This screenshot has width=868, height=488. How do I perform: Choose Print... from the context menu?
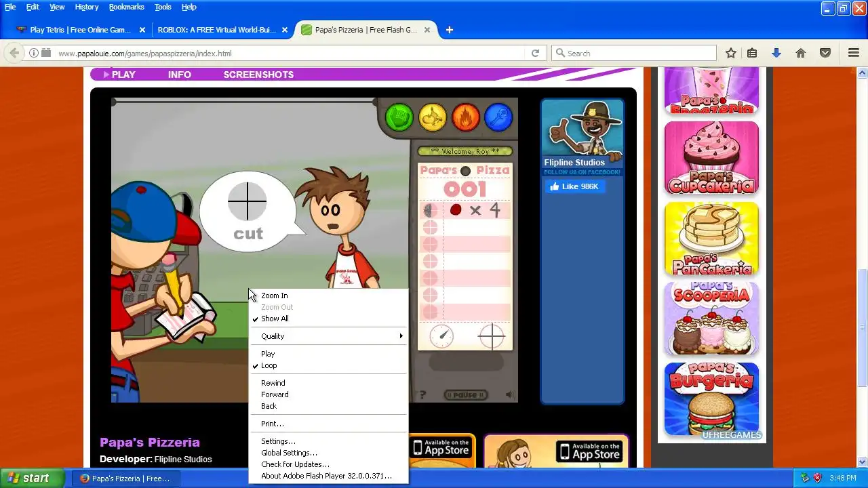pyautogui.click(x=329, y=424)
